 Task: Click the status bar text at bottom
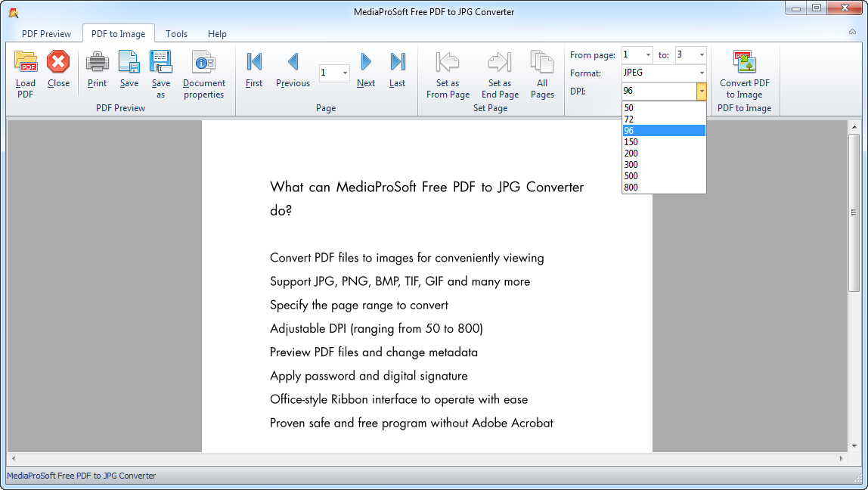click(82, 476)
